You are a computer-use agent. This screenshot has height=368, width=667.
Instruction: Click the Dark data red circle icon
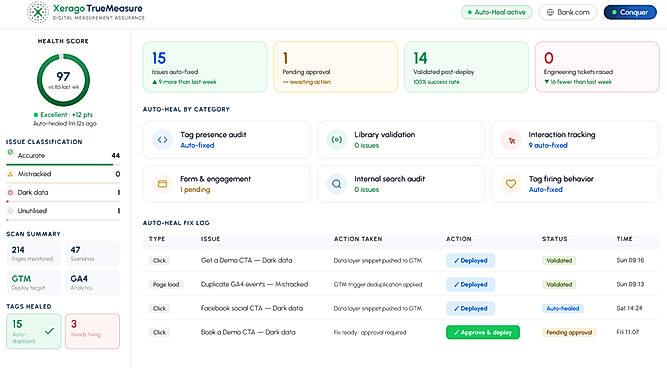click(x=10, y=192)
